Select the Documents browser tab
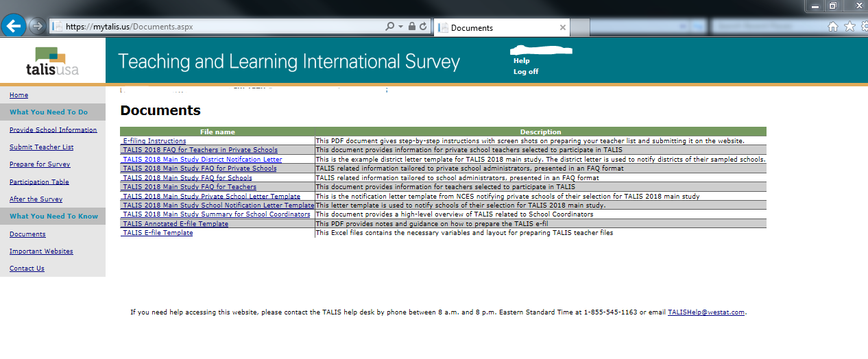The width and height of the screenshot is (868, 359). (502, 27)
